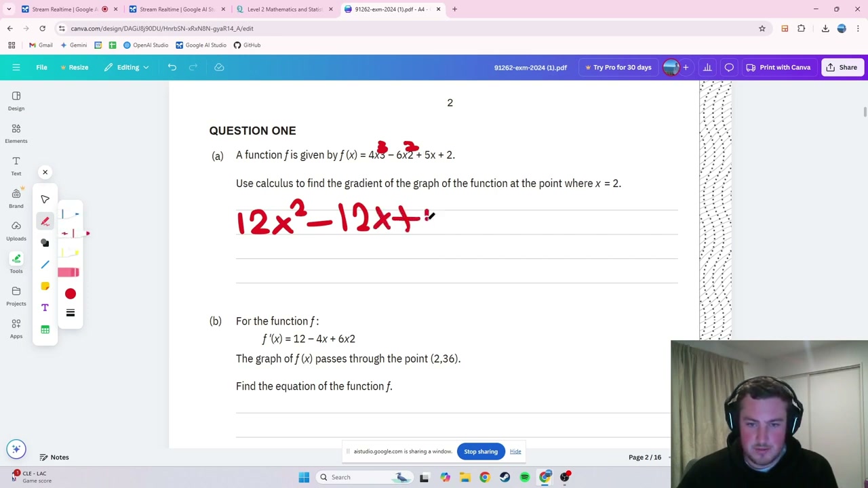Undo the last drawing stroke
868x488 pixels.
(x=172, y=67)
